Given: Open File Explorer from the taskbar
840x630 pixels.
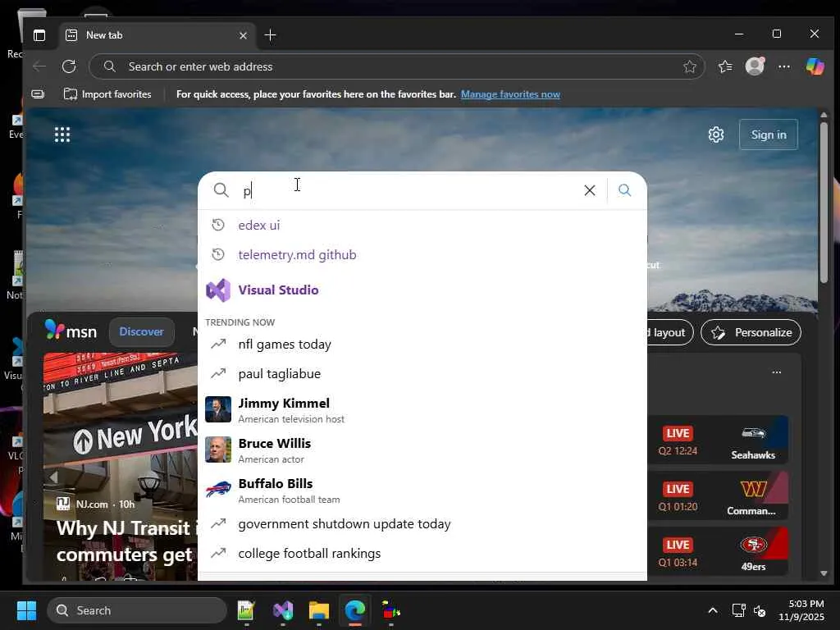Looking at the screenshot, I should [319, 610].
